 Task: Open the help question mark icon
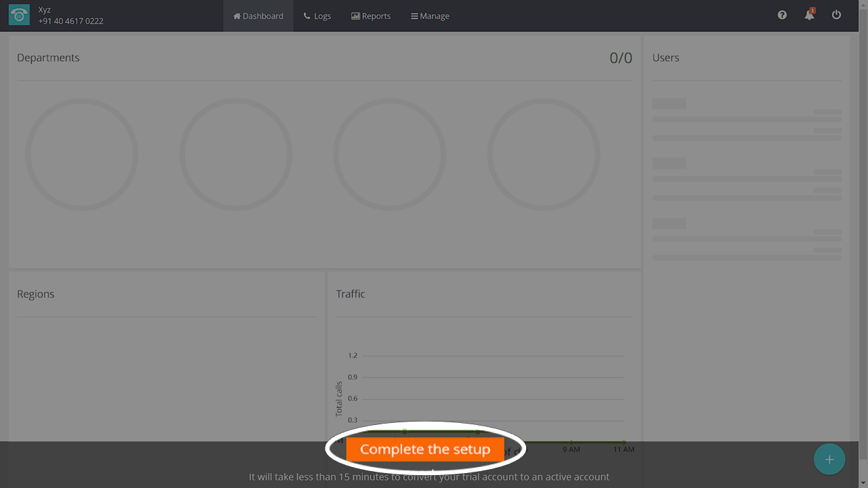pos(782,15)
